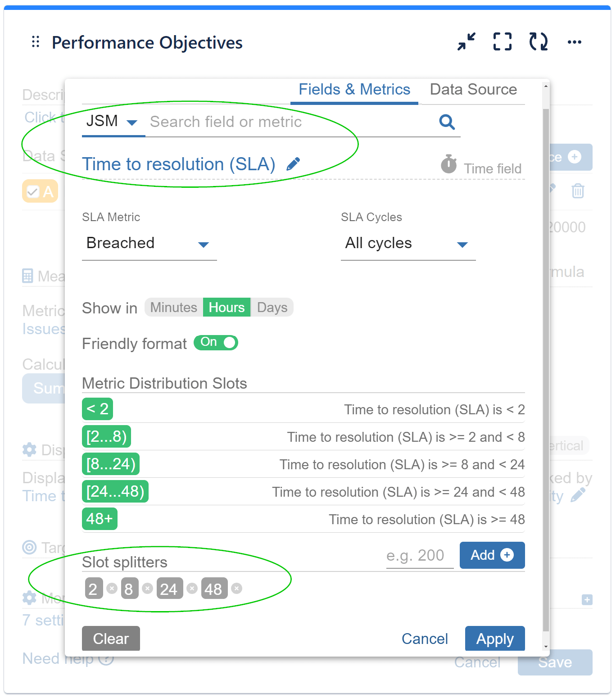This screenshot has height=698, width=616.
Task: Delete the data source using the trash icon
Action: [x=578, y=191]
